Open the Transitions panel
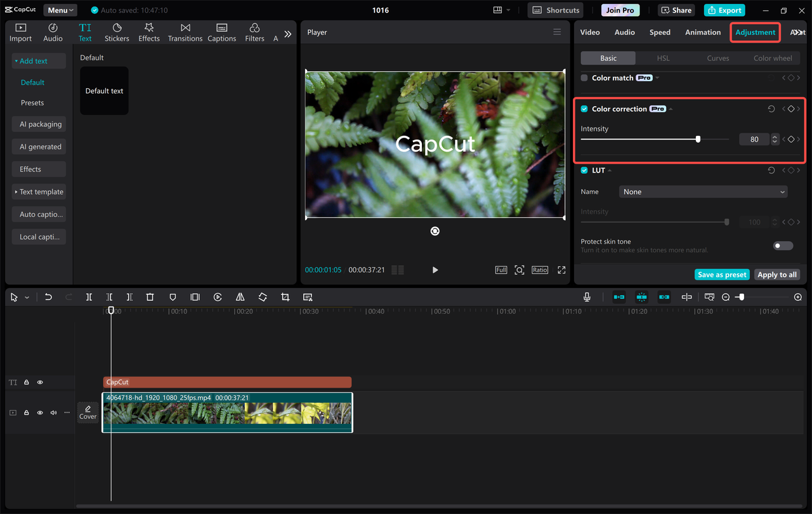Image resolution: width=812 pixels, height=514 pixels. (x=185, y=32)
